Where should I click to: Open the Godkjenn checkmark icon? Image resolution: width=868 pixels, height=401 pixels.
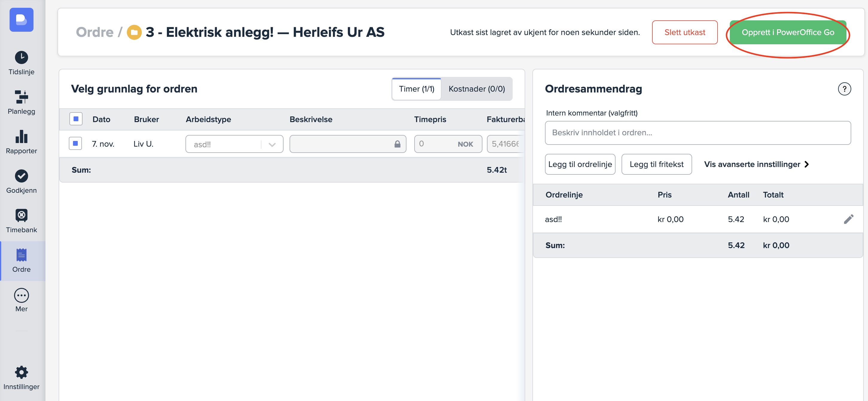pos(21,176)
